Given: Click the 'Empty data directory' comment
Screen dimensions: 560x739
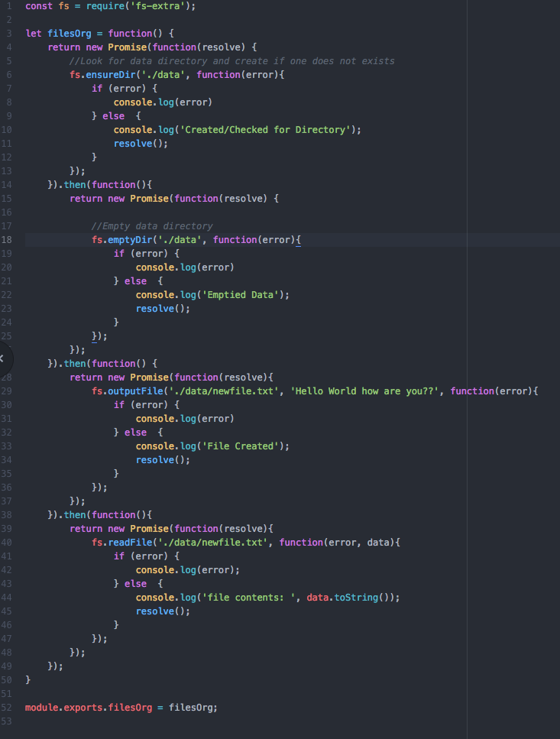Looking at the screenshot, I should tap(152, 226).
